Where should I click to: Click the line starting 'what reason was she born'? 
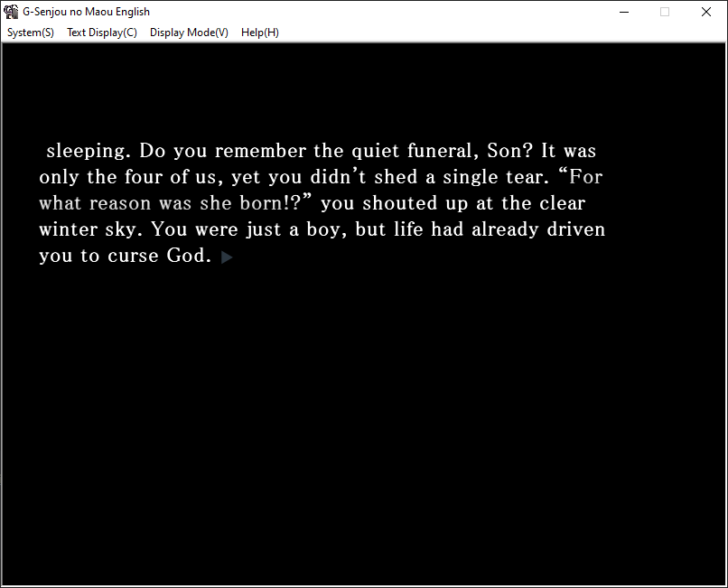coord(312,203)
